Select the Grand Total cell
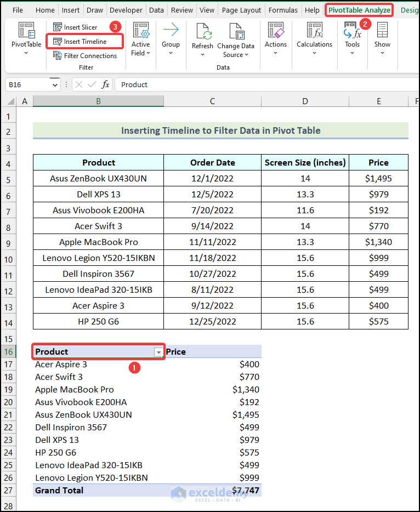Image resolution: width=420 pixels, height=512 pixels. pyautogui.click(x=59, y=491)
